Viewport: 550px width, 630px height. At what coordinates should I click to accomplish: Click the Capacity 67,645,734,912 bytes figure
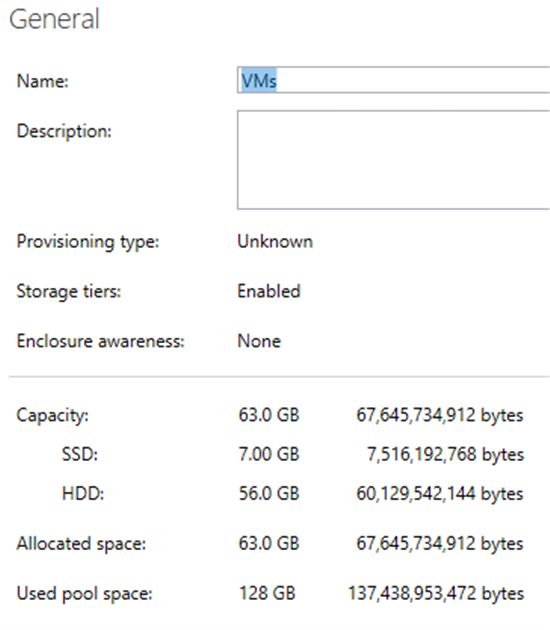click(440, 415)
